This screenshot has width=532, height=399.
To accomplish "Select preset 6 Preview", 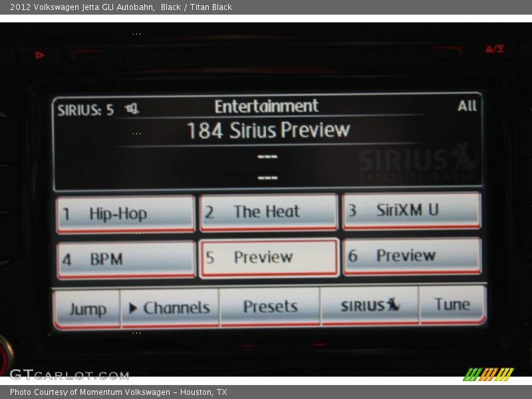I will (x=412, y=257).
